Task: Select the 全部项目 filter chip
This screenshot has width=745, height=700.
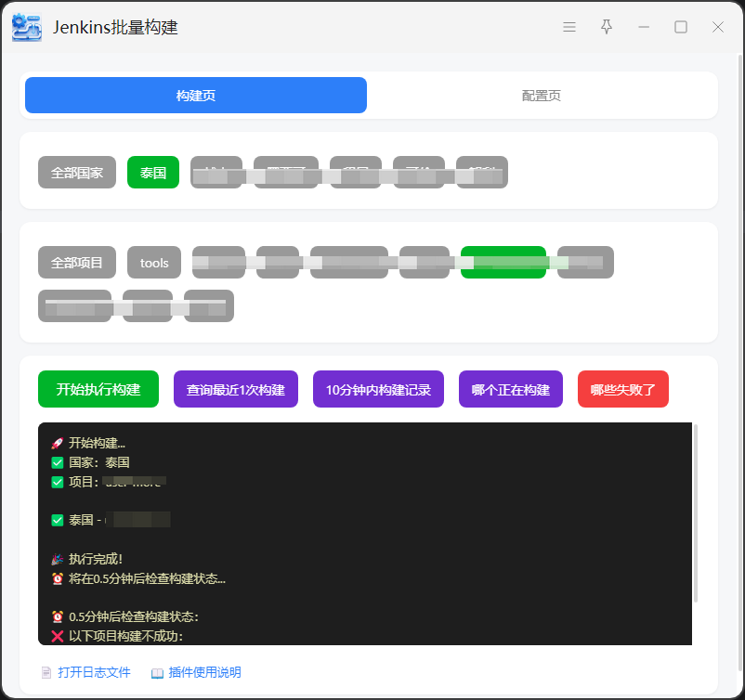Action: tap(77, 262)
